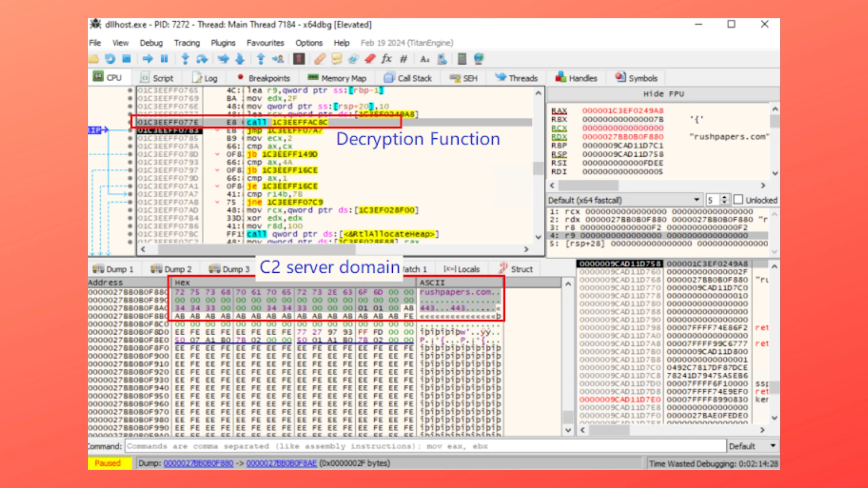
Task: Select the Locals tab
Action: tap(462, 269)
